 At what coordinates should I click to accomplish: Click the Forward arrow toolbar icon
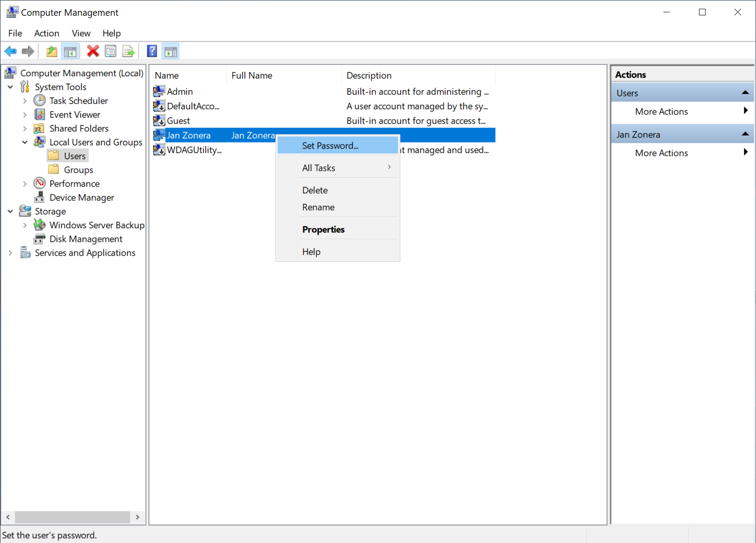[x=28, y=51]
